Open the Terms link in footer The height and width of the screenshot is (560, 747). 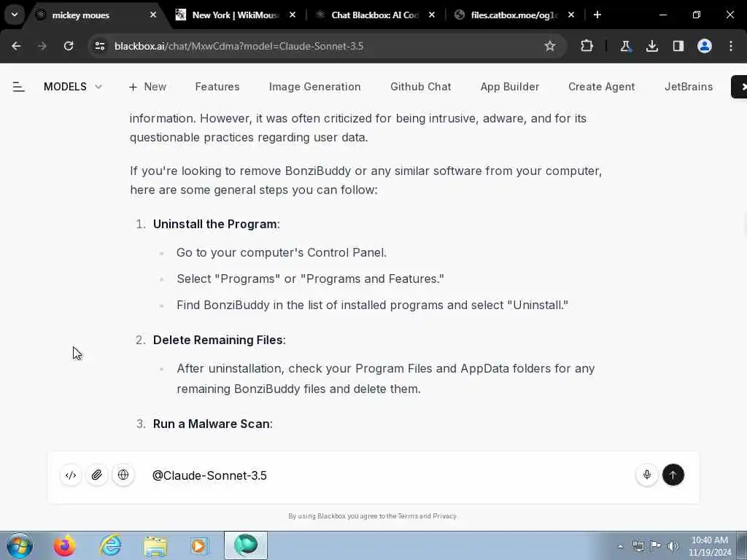pos(408,516)
